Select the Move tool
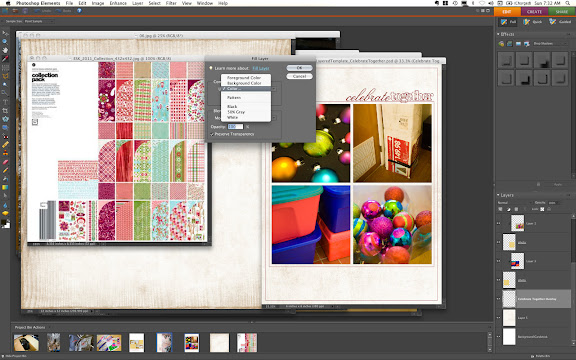The height and width of the screenshot is (360, 576). (6, 33)
